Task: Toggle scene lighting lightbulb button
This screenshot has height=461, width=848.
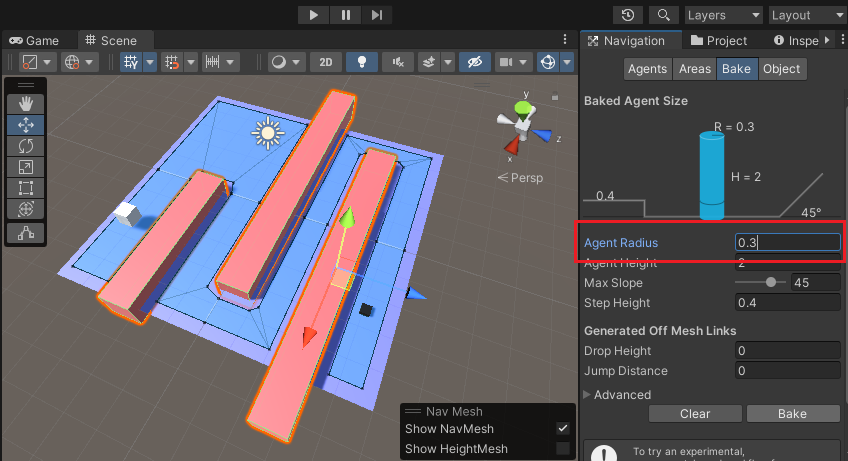Action: pos(362,62)
